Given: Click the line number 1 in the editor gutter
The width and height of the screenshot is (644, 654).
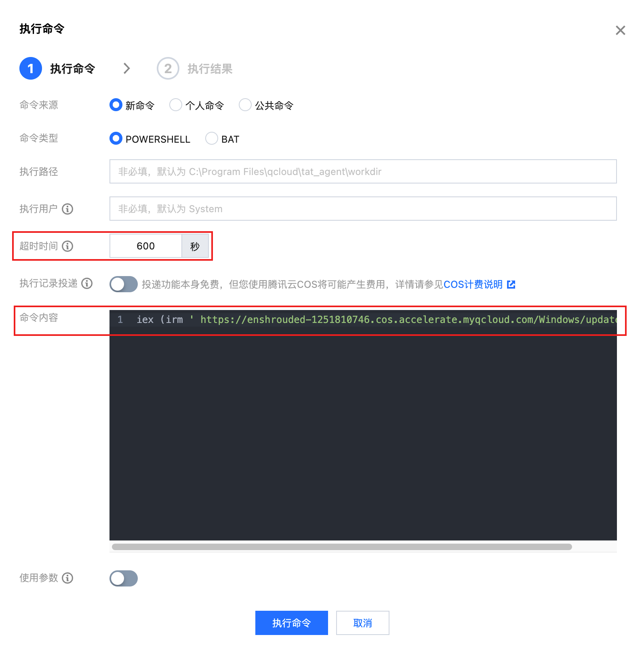Looking at the screenshot, I should pos(120,320).
